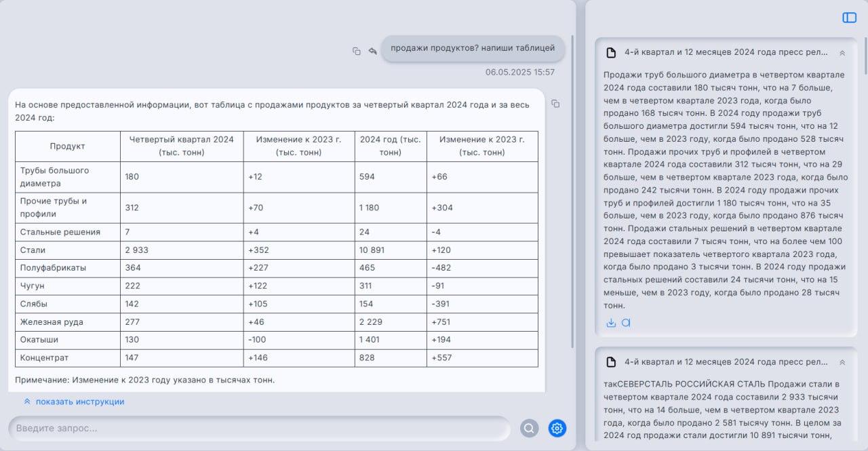Click the reply arrow beside the user message
This screenshot has height=451, width=868.
[x=372, y=51]
